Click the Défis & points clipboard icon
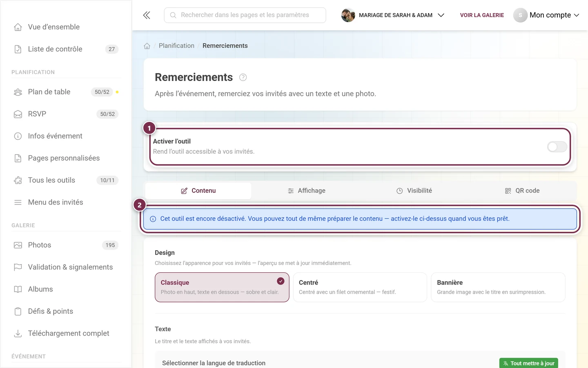 pos(18,312)
